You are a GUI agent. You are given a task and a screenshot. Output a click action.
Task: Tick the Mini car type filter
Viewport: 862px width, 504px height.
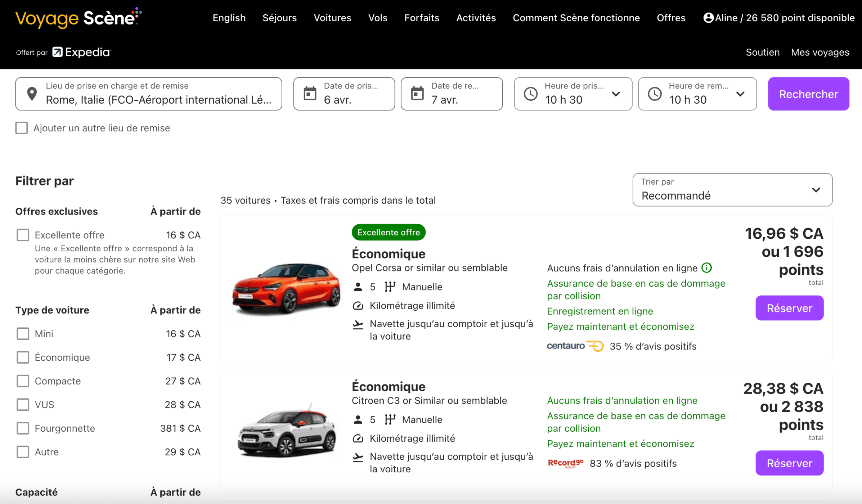coord(23,334)
